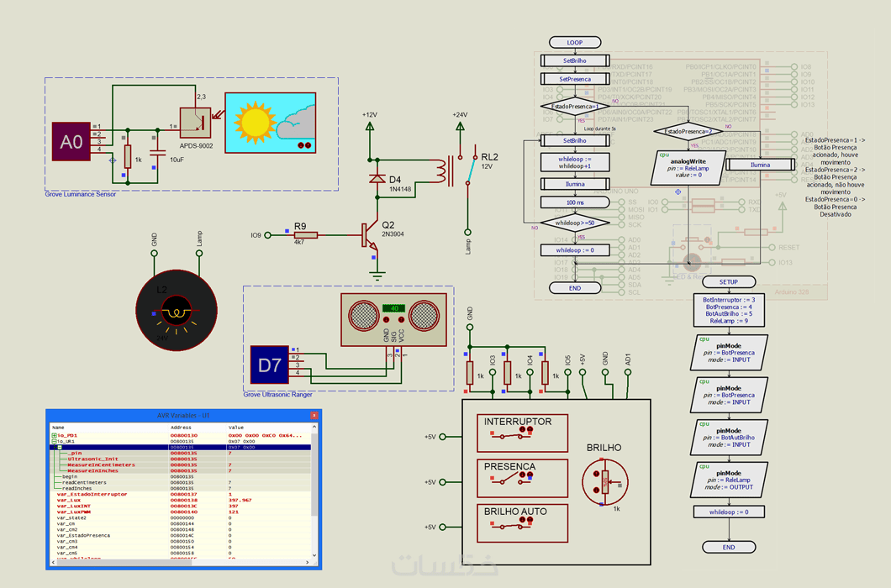The width and height of the screenshot is (891, 588).
Task: Select the var_EstadoInterruptor variable row
Action: tap(181, 494)
